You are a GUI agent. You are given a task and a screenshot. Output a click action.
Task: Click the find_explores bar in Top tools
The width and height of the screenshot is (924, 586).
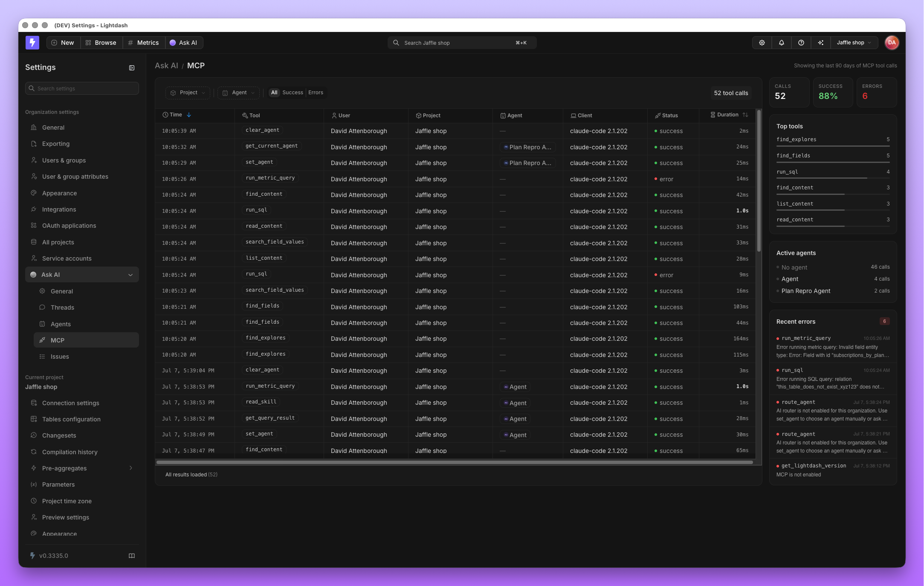(x=833, y=146)
